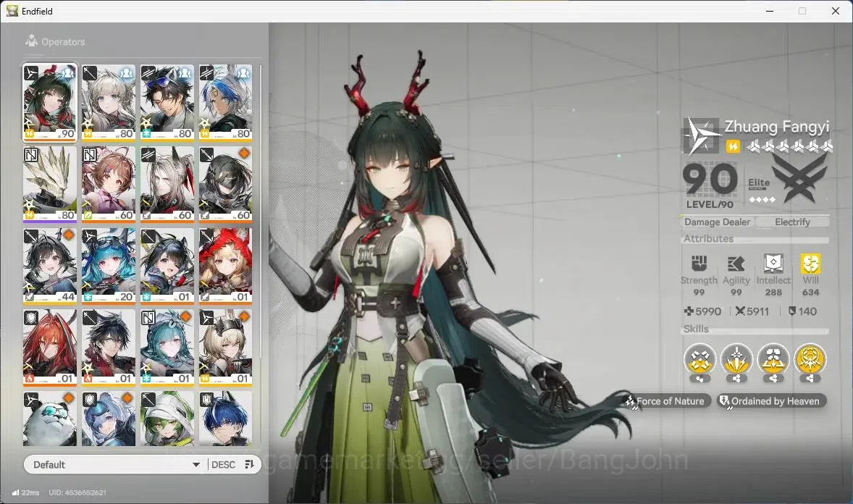
Task: Click the LEVEL/90 level text
Action: 710,205
